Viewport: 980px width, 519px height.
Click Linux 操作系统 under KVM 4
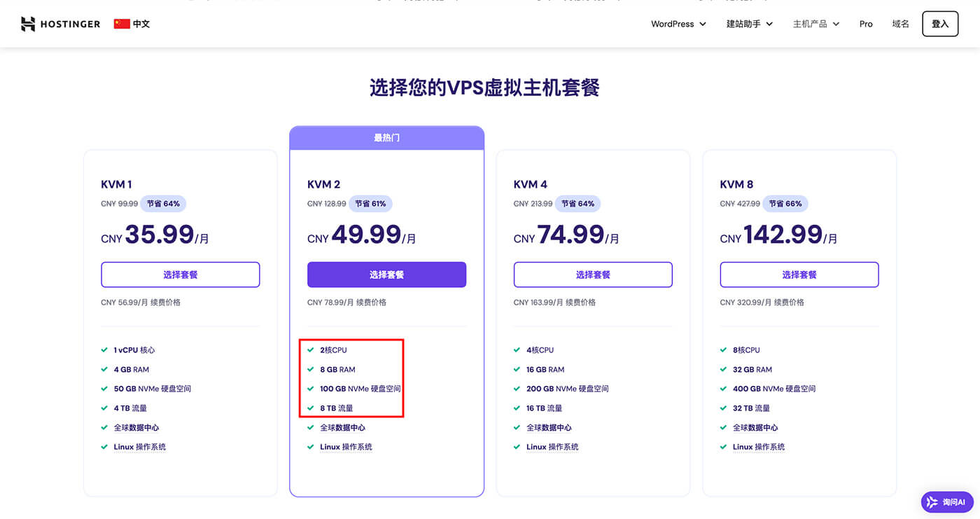pos(553,447)
